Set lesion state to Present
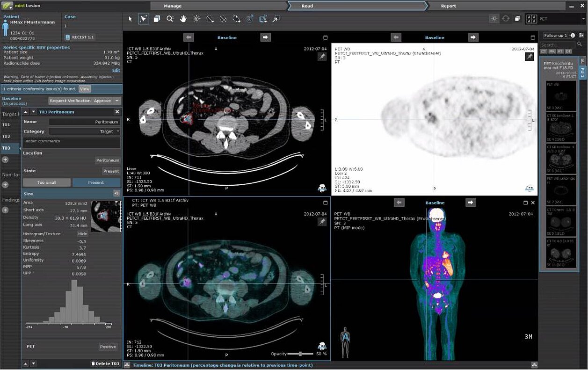 click(96, 182)
